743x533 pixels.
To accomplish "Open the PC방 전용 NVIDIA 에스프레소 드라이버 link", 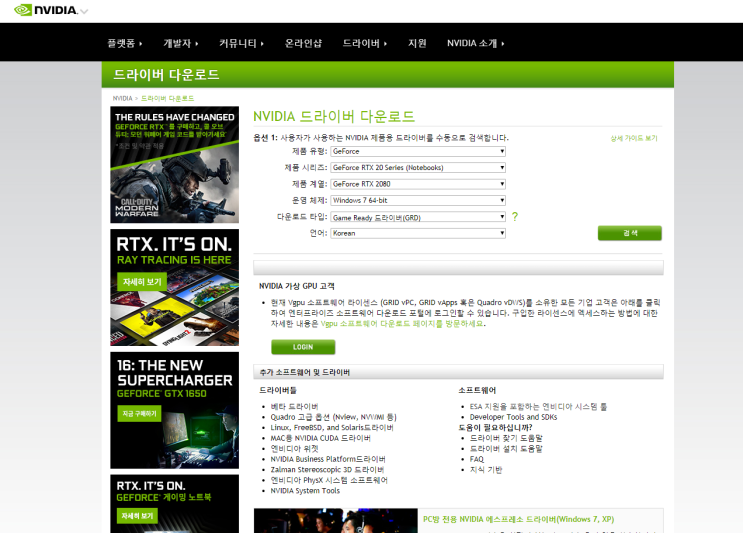I will coord(518,519).
